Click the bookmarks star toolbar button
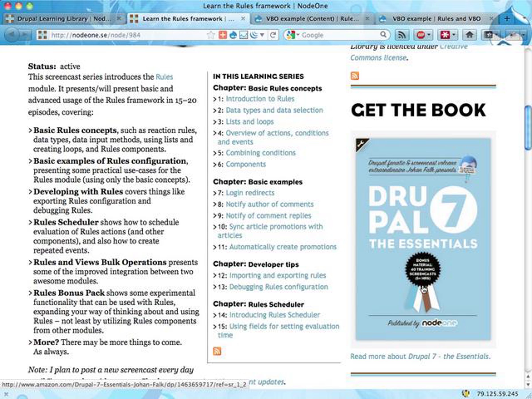Image resolution: width=532 pixels, height=399 pixels. 489,35
